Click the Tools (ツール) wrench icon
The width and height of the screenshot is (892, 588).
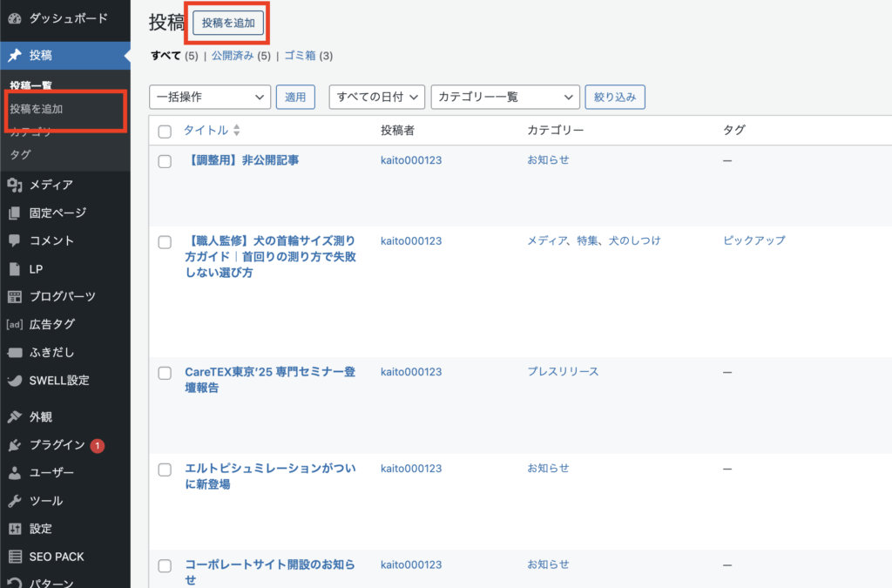[15, 501]
